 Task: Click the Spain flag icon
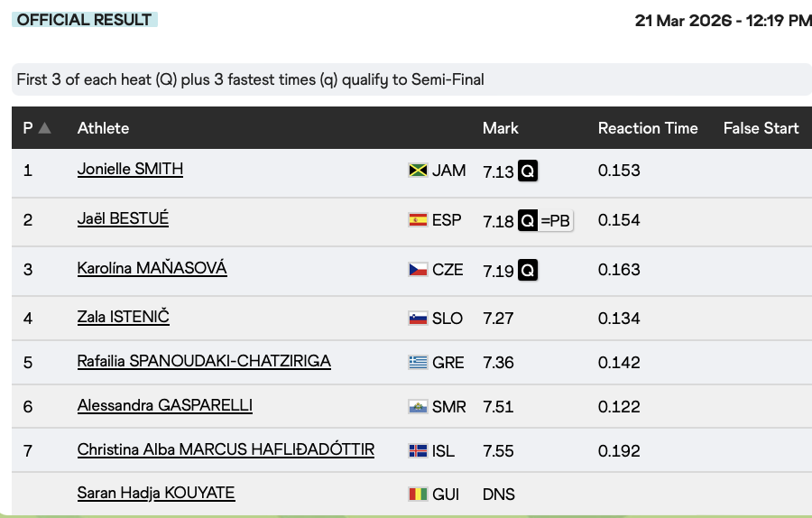[418, 220]
